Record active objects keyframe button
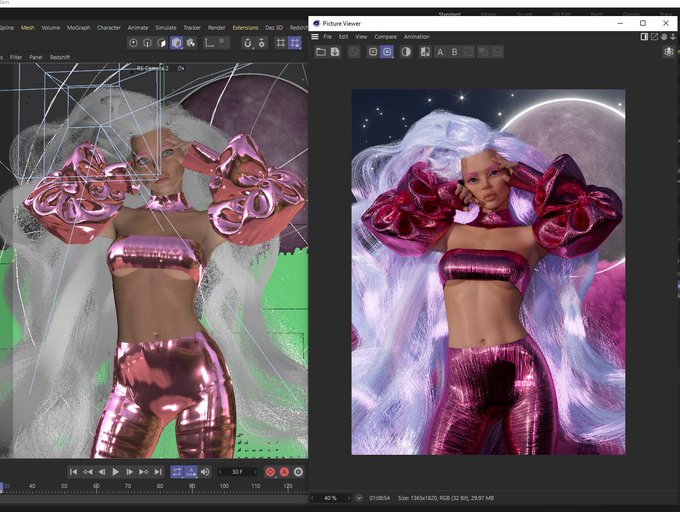The height and width of the screenshot is (512, 680). [270, 472]
